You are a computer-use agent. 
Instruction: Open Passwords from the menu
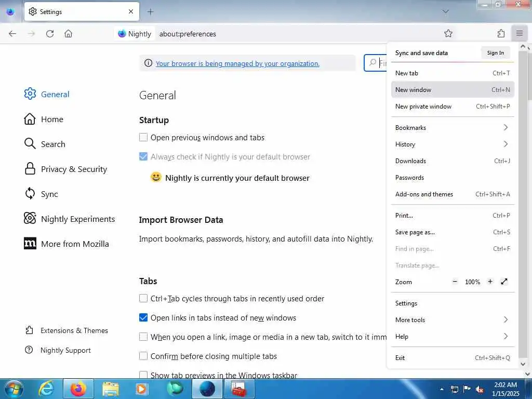tap(453, 178)
